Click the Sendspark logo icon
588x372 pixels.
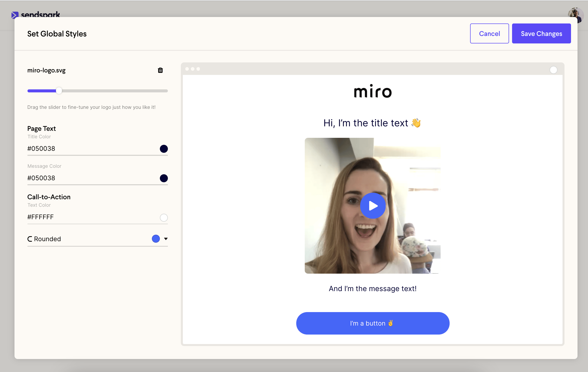coord(15,15)
